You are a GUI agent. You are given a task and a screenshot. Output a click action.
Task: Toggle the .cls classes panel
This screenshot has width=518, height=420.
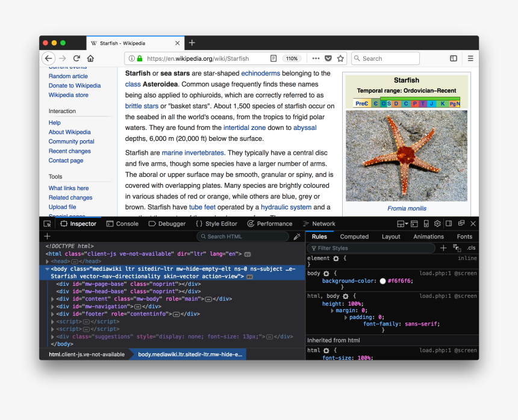pos(472,248)
